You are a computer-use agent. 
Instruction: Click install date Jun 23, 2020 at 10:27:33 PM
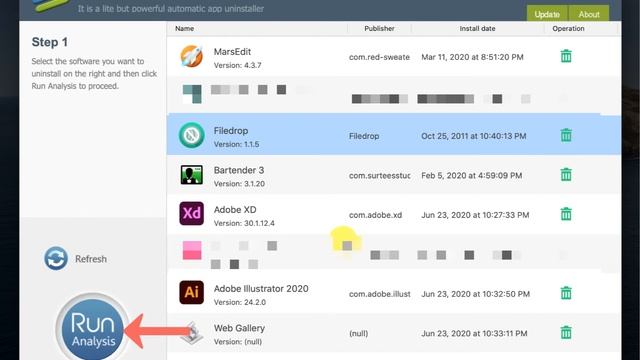475,215
